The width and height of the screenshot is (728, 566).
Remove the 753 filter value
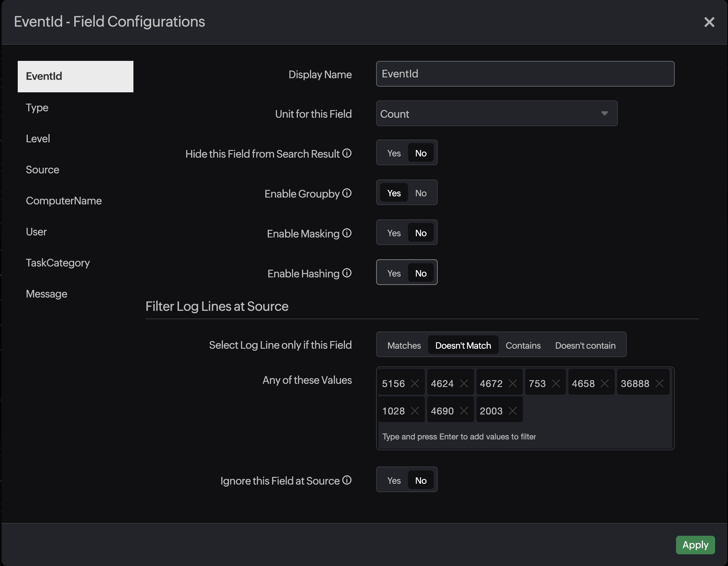pos(556,383)
